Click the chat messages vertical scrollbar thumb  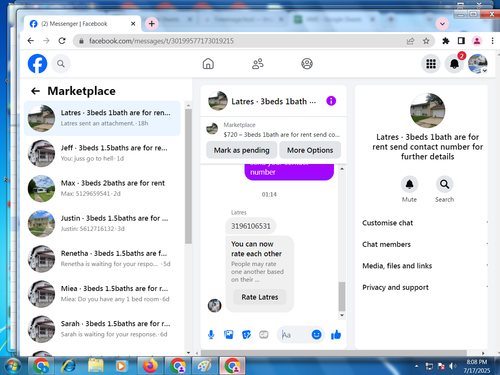tap(342, 296)
